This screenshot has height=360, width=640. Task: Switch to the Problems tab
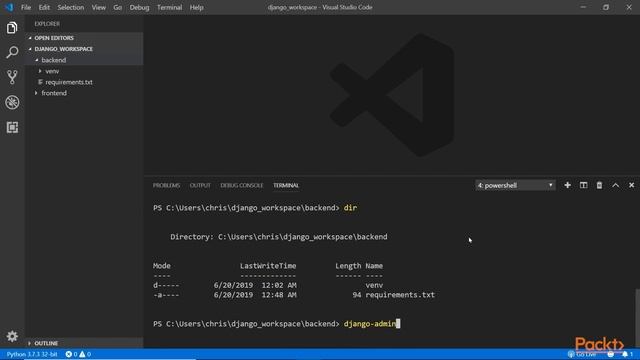tap(166, 185)
